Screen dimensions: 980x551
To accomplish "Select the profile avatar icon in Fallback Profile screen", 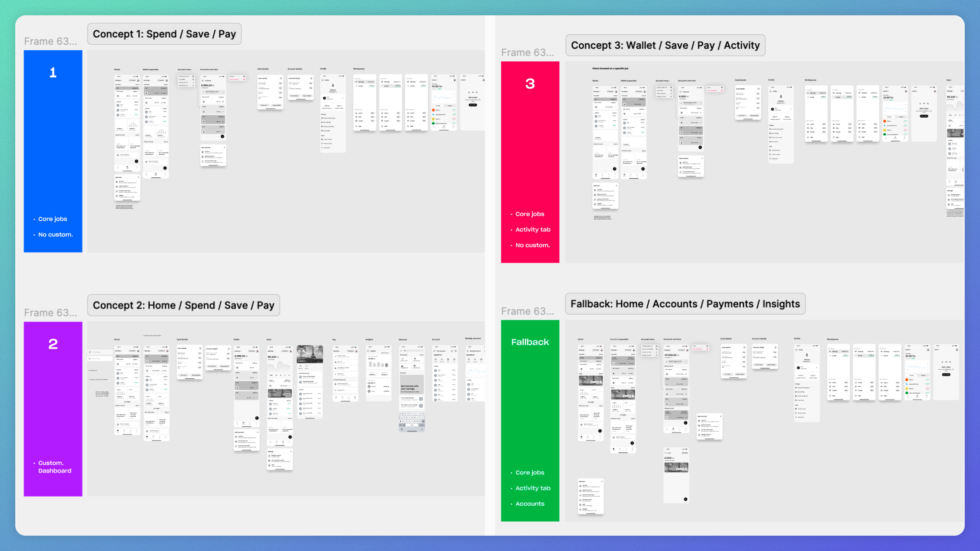I will click(806, 355).
